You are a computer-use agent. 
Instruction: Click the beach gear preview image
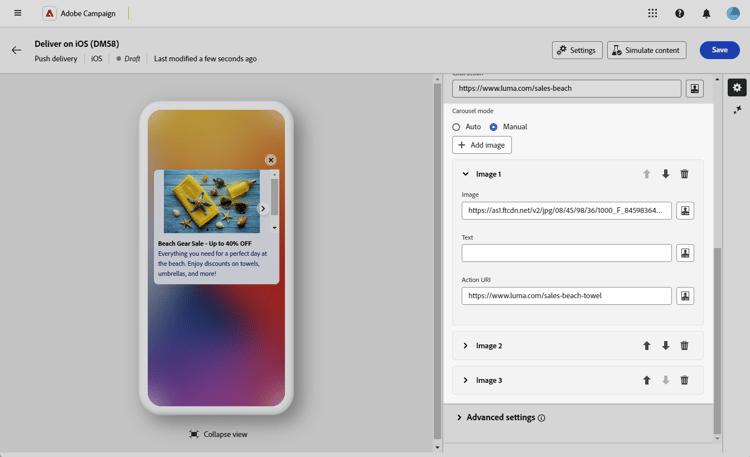pos(211,201)
